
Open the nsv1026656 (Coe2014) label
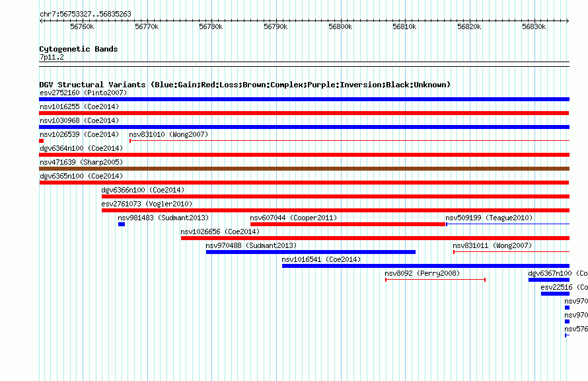pos(220,232)
